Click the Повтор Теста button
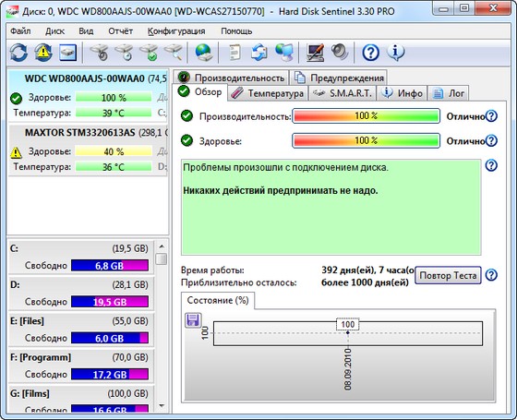517x420 pixels. 448,275
